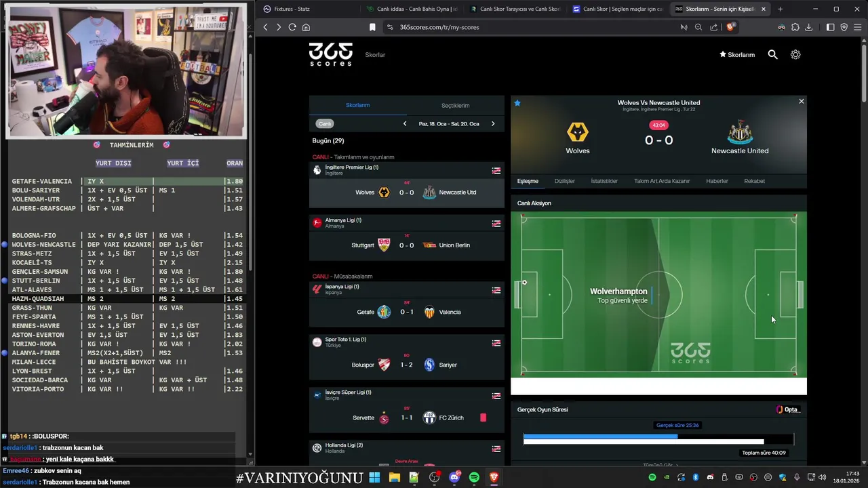
Task: Open the 365Scores settings gear
Action: (x=795, y=54)
